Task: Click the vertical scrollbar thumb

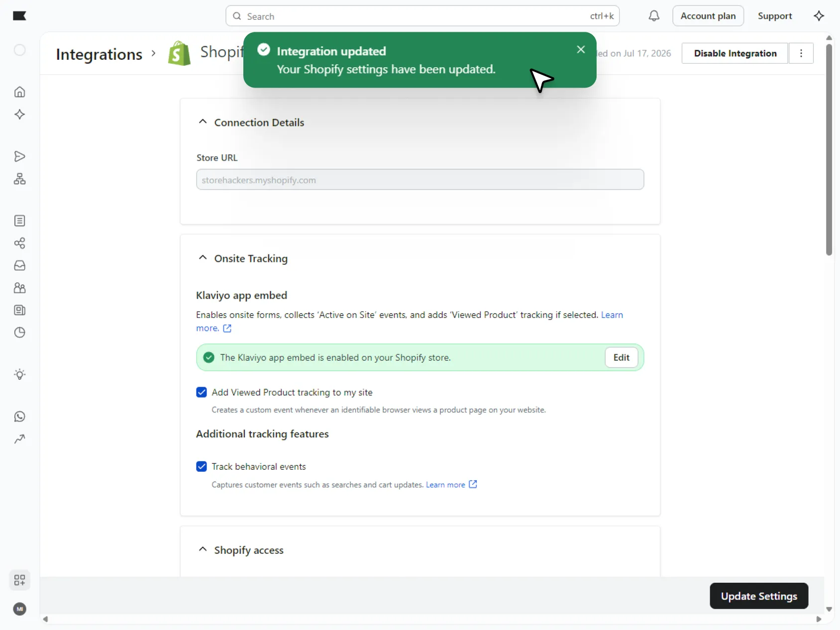Action: [829, 149]
